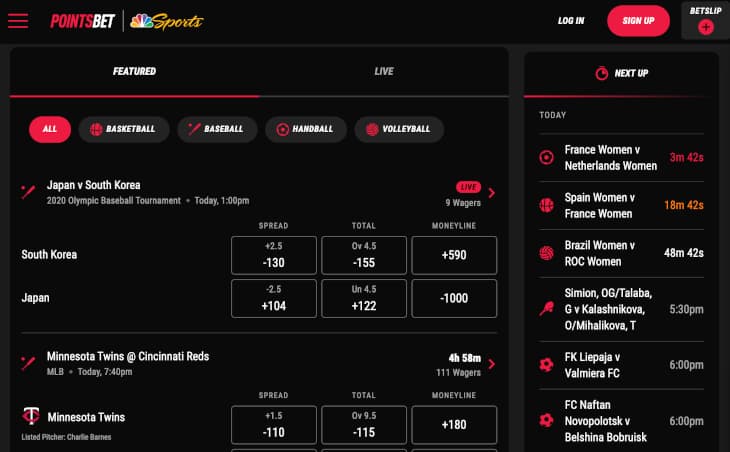Select Minnesota Twins +1.5 spread at -110

(274, 425)
